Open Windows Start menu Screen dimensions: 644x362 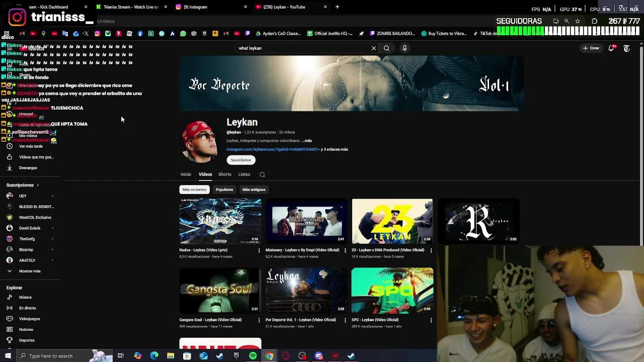[8, 356]
